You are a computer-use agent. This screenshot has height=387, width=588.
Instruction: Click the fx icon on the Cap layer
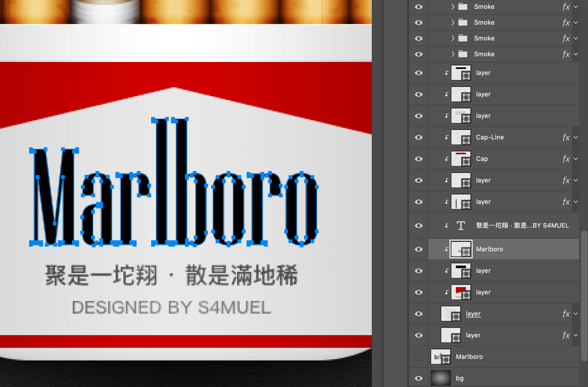point(566,159)
